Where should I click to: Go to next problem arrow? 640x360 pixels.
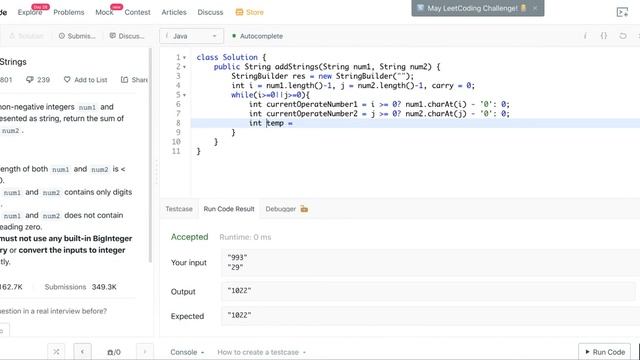[x=144, y=351]
